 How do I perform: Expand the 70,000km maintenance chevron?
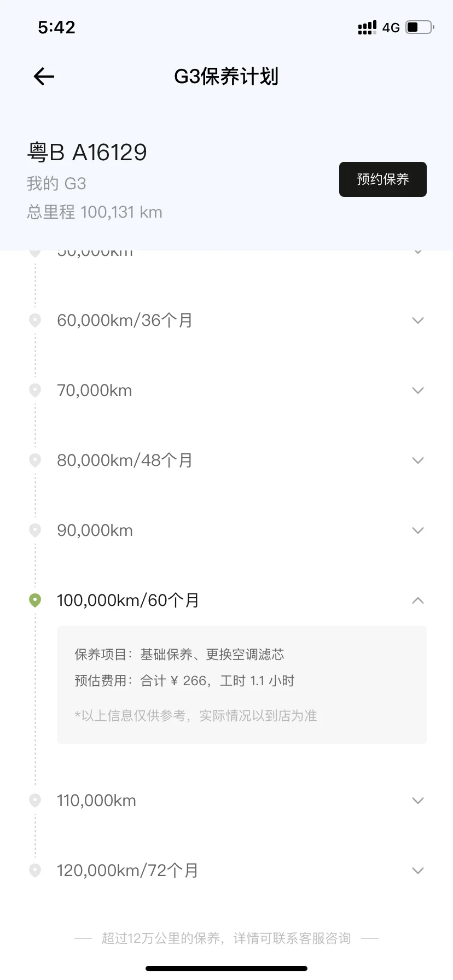(418, 390)
